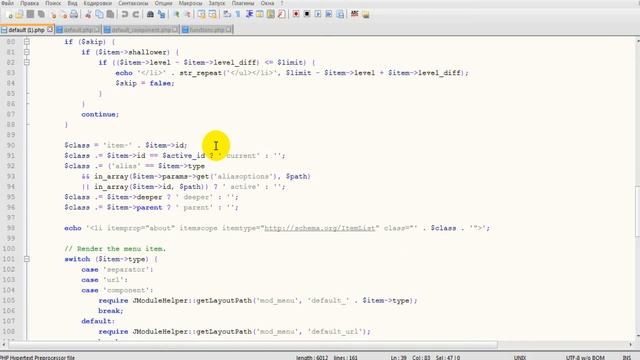Viewport: 640px width, 360px height.
Task: Switch to the default_component.php tab
Action: click(x=141, y=30)
